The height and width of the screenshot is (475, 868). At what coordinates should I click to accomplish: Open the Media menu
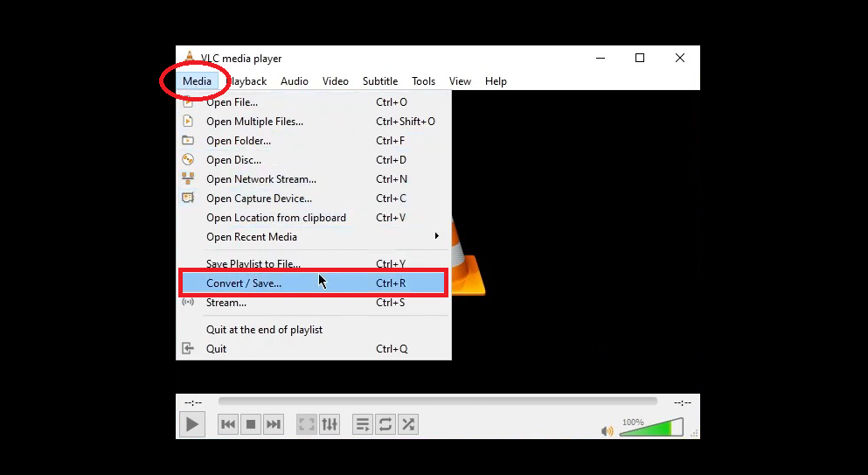197,81
